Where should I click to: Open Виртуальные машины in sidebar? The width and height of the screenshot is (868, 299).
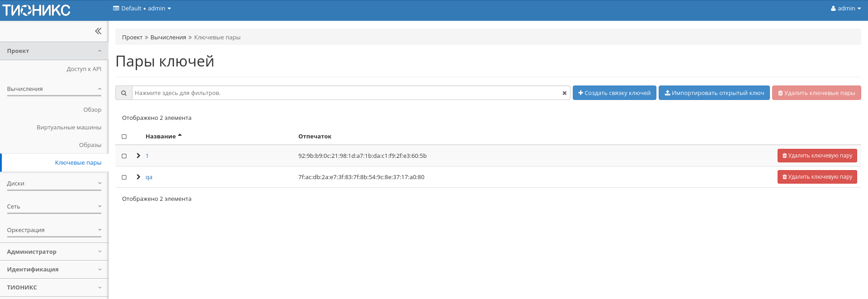click(x=69, y=128)
